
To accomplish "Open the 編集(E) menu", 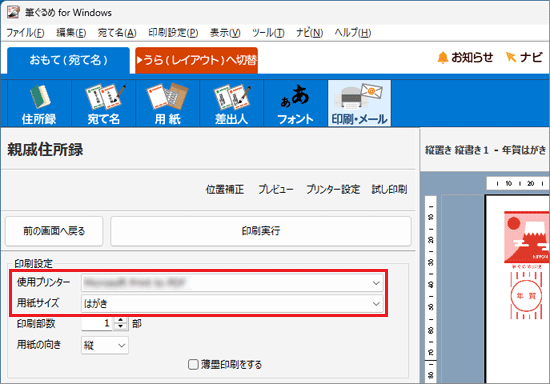I will tap(71, 33).
